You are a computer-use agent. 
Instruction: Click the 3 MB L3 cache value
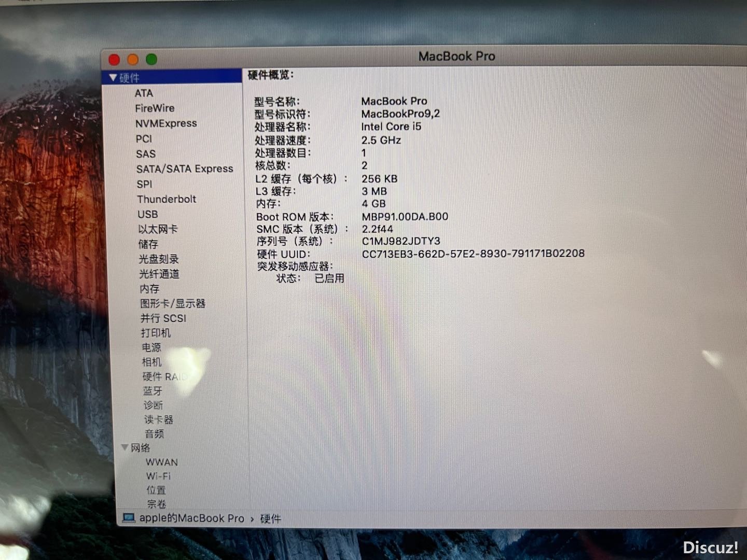[375, 191]
